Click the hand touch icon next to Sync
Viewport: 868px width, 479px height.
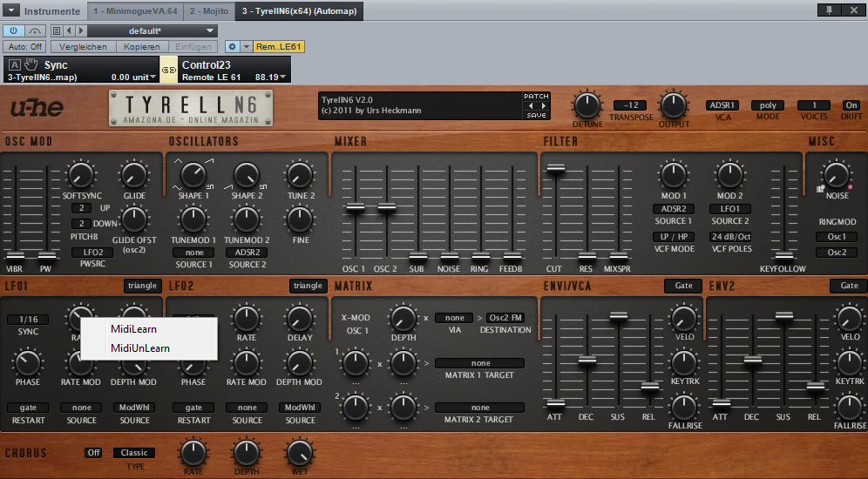tap(31, 64)
